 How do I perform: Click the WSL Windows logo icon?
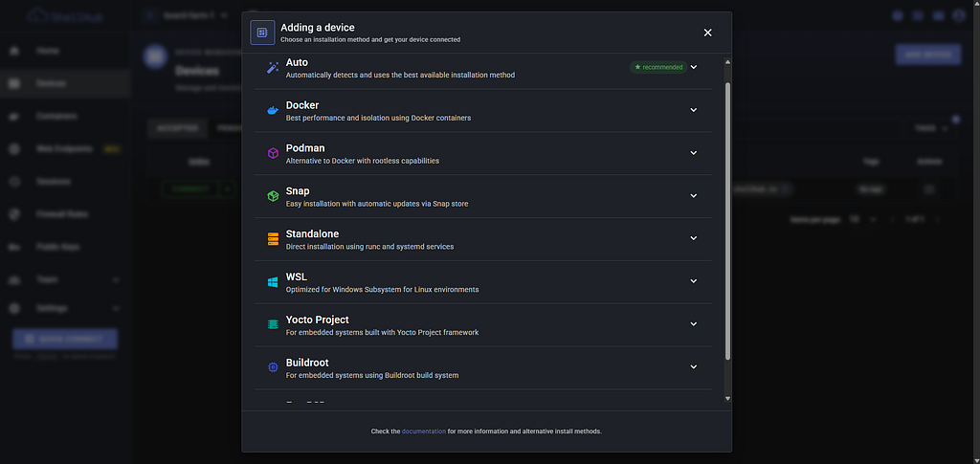coord(273,282)
